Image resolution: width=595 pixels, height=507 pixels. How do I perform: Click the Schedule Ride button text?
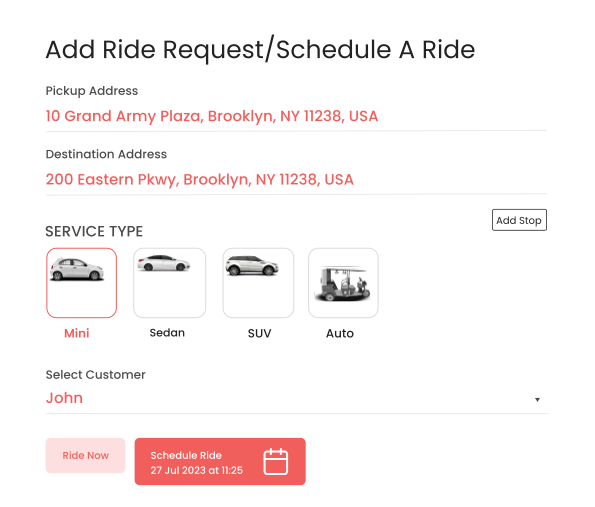(186, 455)
